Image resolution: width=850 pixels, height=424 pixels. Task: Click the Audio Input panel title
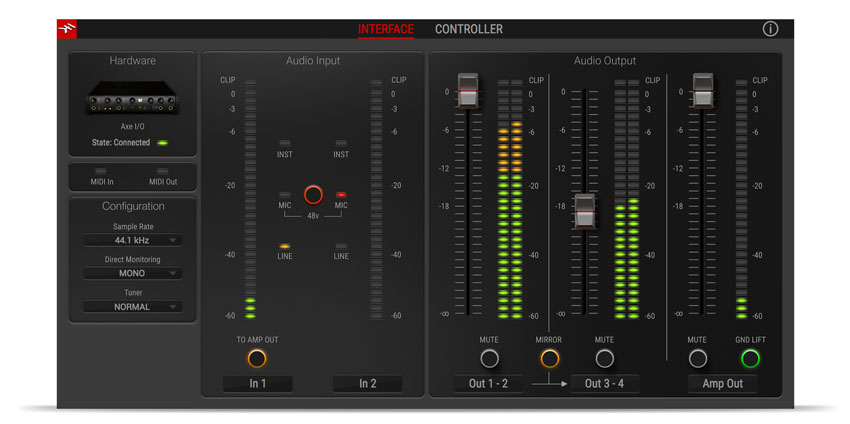(313, 61)
